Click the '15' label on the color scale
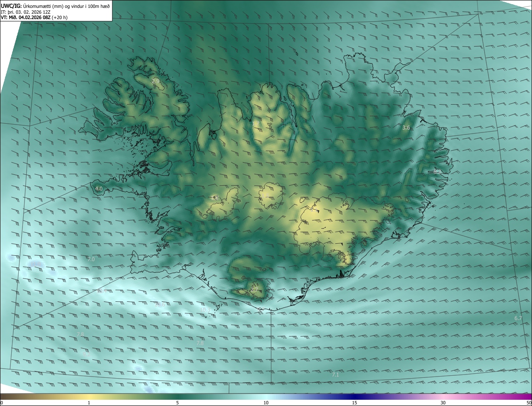Screen dimensions: 532x406 click(x=355, y=403)
